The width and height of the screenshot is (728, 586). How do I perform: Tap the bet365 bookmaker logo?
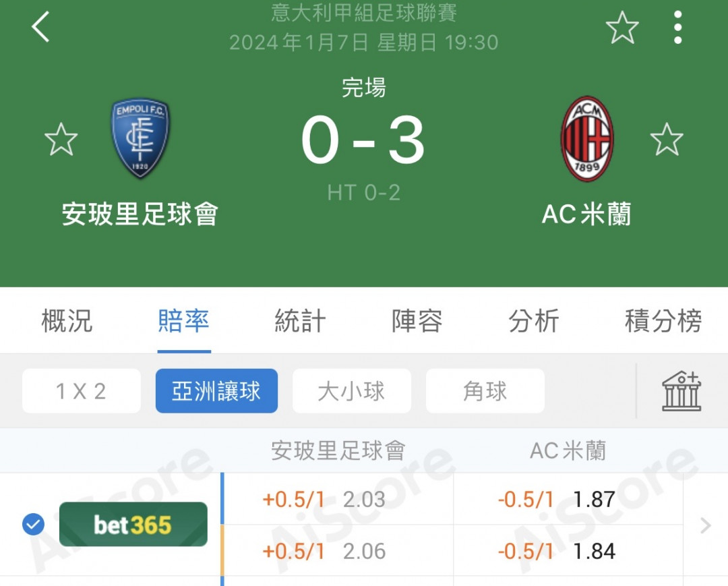133,524
